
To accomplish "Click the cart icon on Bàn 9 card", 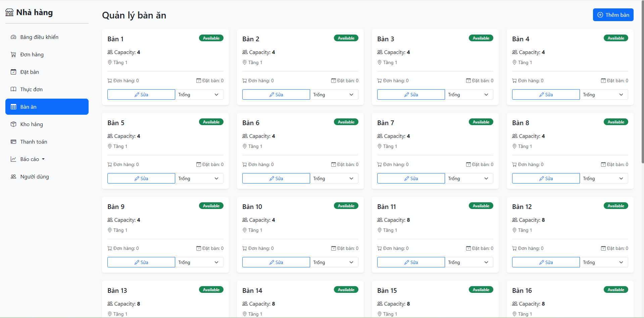I will [x=110, y=248].
